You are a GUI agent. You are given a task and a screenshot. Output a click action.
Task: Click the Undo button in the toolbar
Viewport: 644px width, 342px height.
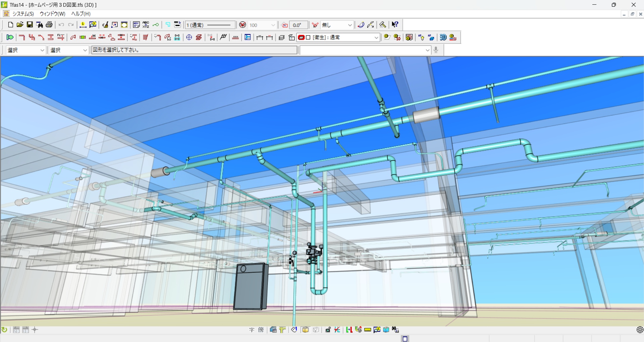click(x=61, y=24)
